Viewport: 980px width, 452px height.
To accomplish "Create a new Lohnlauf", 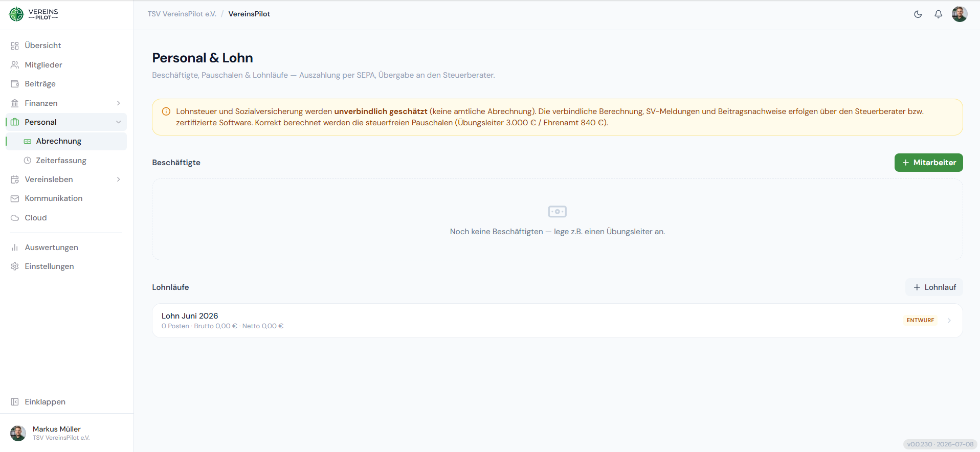I will pyautogui.click(x=934, y=287).
